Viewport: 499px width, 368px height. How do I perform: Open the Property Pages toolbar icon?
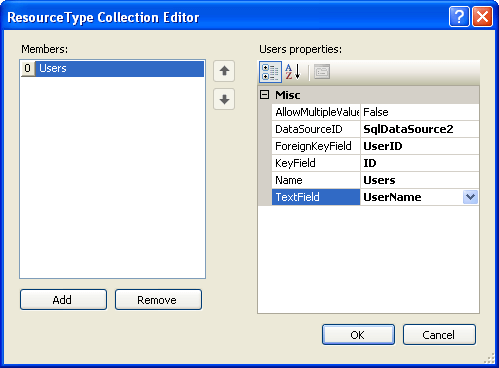pyautogui.click(x=322, y=72)
